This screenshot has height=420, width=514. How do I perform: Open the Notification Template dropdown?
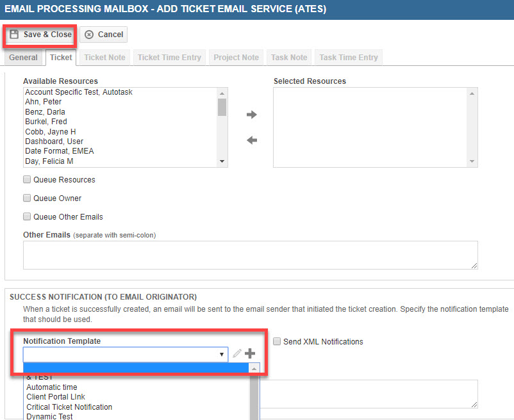point(126,354)
